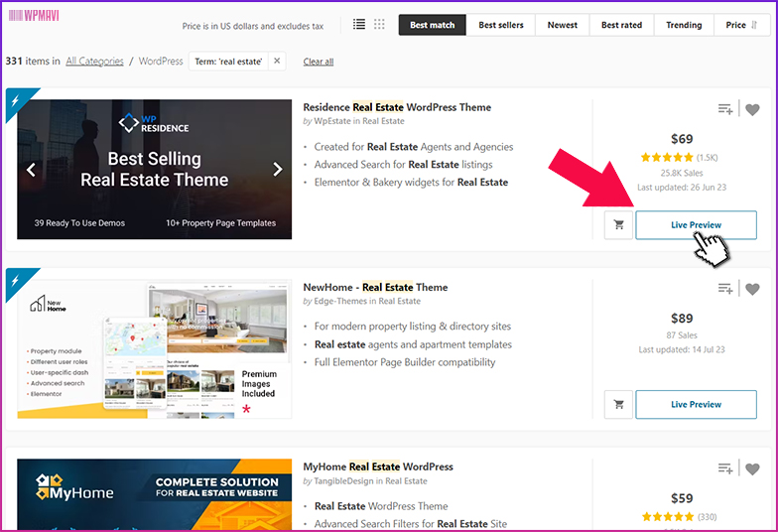Open Live Preview for Residence theme

coord(696,224)
